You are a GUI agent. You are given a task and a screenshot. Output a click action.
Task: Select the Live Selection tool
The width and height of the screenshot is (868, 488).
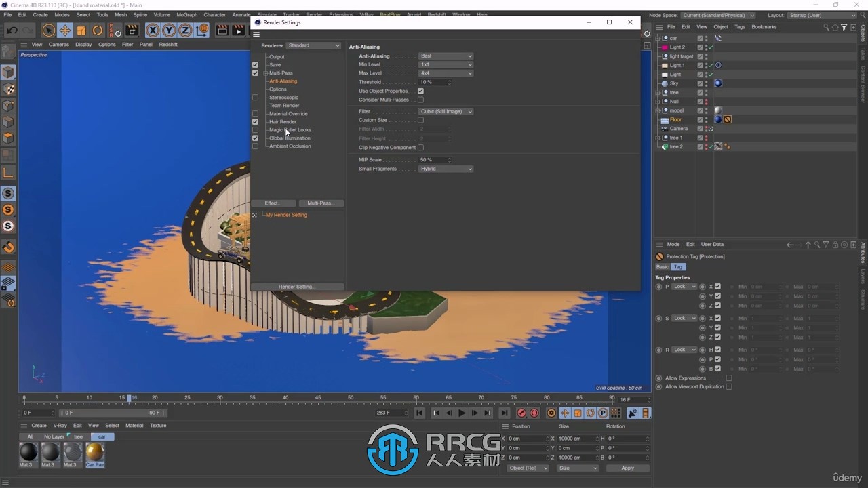(48, 30)
